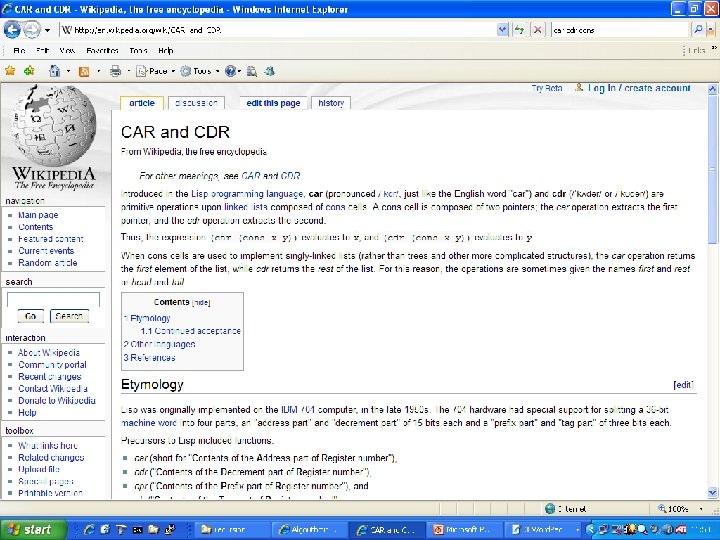Jump to '1.1 Continued acceptance' in the contents
Viewport: 720px width, 540px height.
tap(191, 331)
